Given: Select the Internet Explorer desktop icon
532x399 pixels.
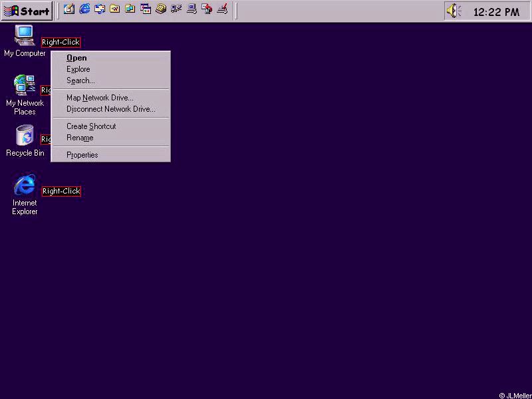Looking at the screenshot, I should 25,195.
